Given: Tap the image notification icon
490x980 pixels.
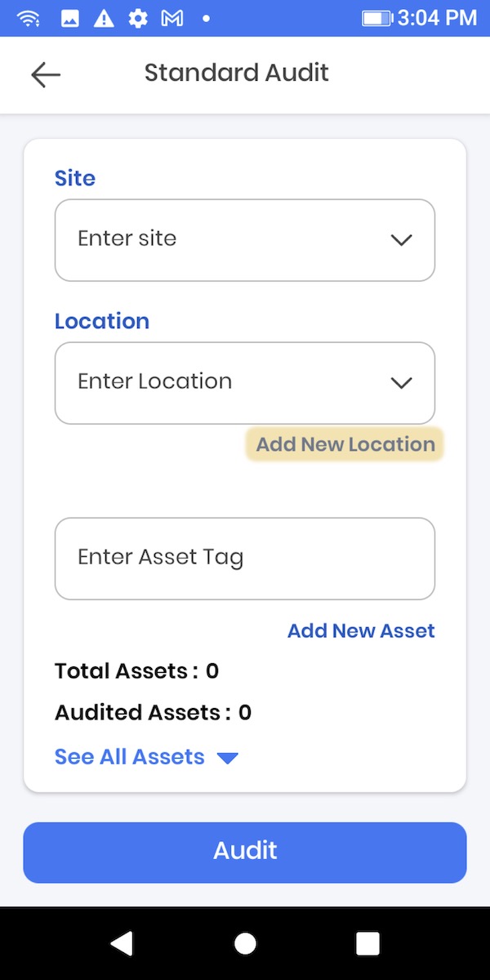Looking at the screenshot, I should point(70,18).
